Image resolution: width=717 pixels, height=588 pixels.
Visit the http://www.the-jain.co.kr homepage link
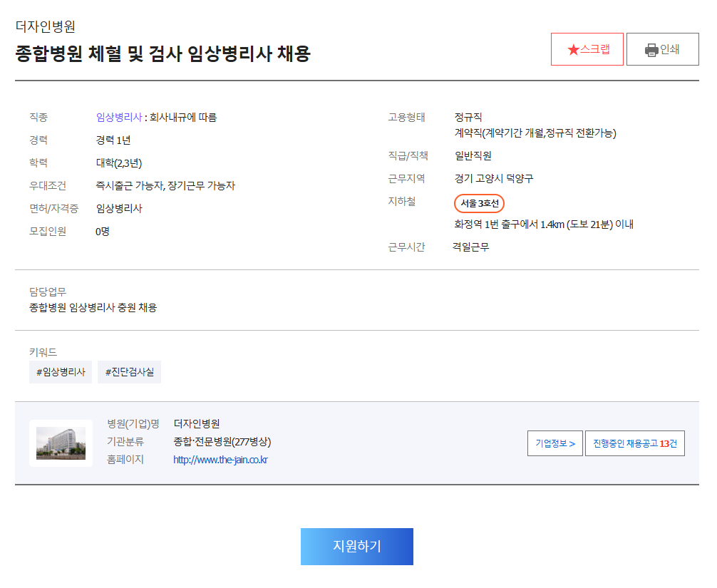point(220,460)
